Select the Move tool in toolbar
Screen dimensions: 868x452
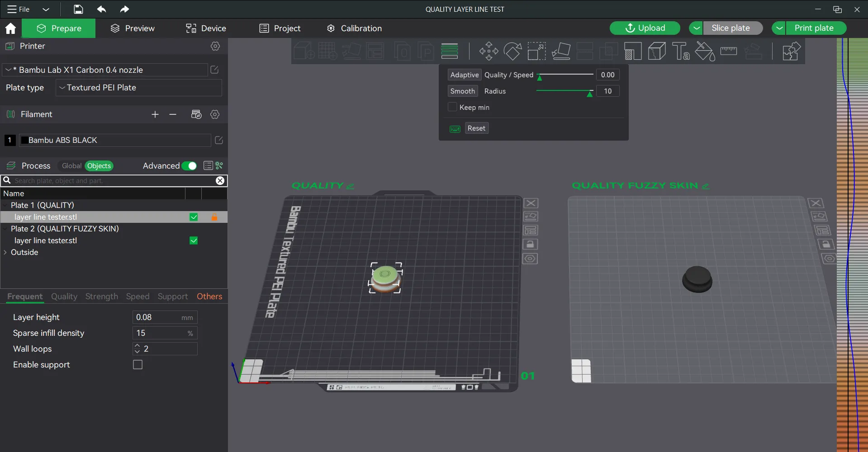(x=489, y=51)
